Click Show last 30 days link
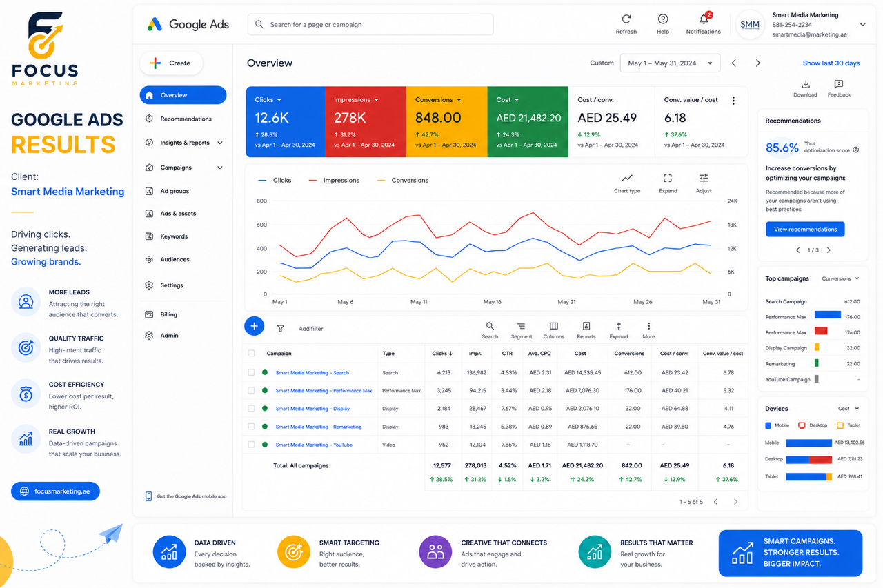Screen dimensions: 883x588 coord(831,63)
